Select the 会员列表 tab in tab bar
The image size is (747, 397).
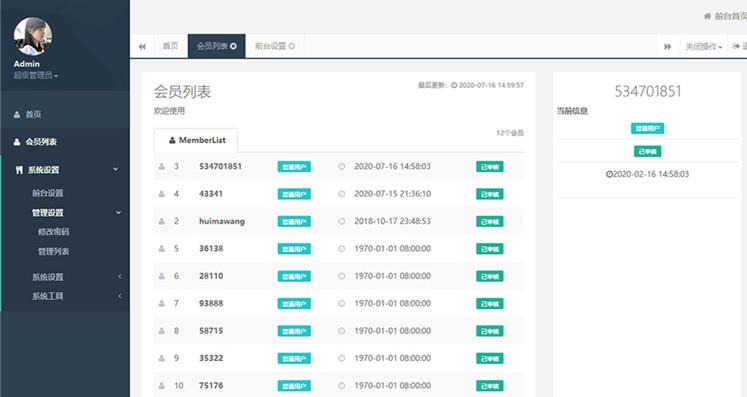[212, 46]
